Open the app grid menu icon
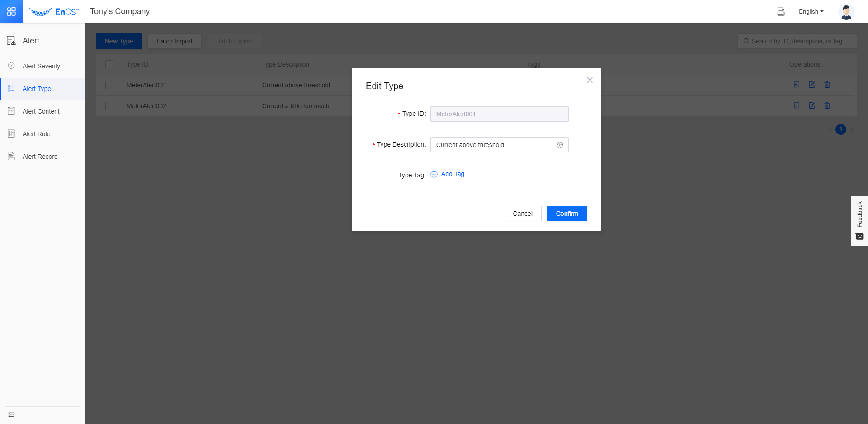Screen dimensions: 868x424 click(11, 11)
